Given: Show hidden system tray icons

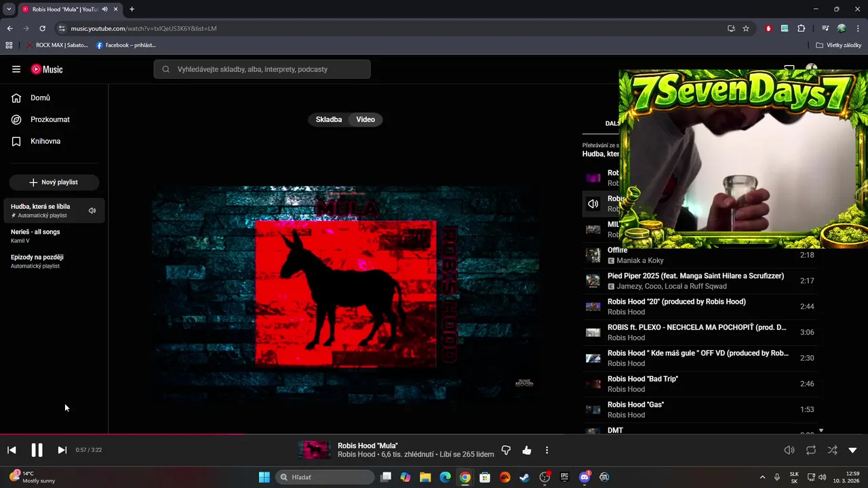Looking at the screenshot, I should point(762,477).
